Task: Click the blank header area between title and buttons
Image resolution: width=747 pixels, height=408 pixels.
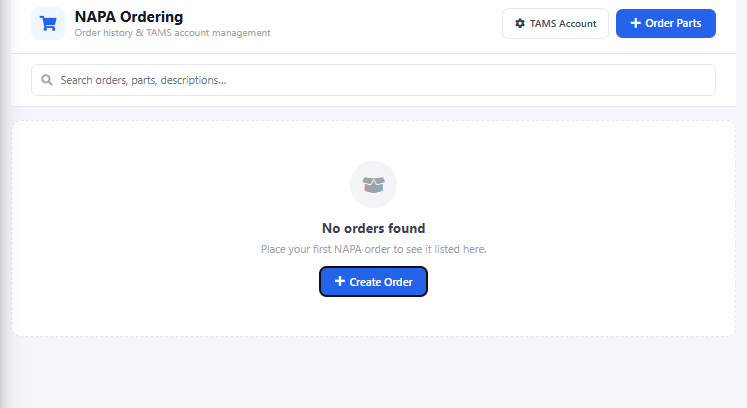Action: tap(390, 25)
